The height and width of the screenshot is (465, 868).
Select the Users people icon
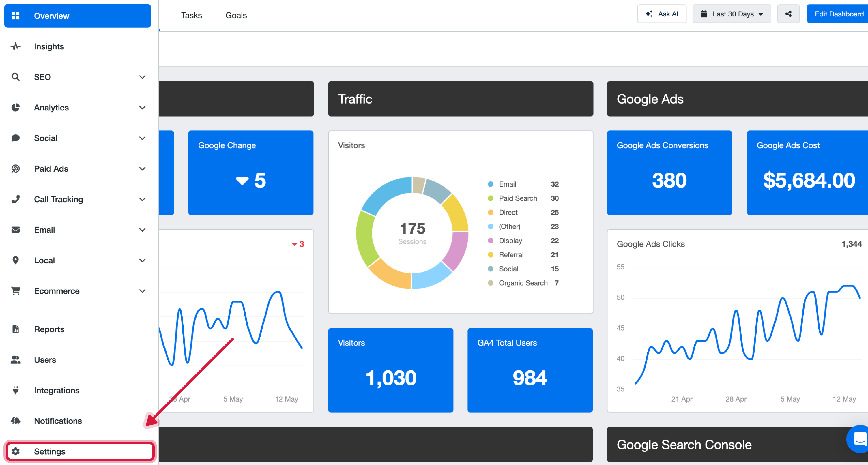coord(16,359)
